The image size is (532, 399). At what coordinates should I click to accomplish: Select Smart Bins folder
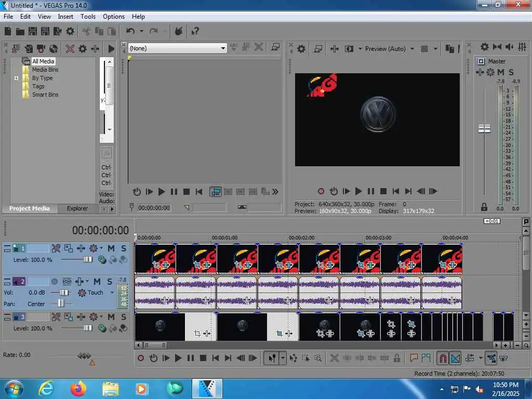(45, 95)
